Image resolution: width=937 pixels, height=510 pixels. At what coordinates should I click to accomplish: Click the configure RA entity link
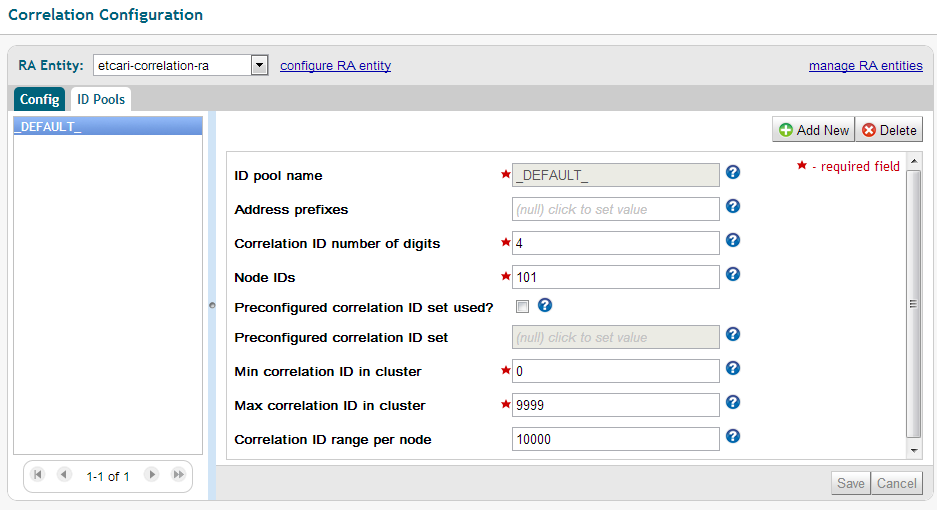335,66
